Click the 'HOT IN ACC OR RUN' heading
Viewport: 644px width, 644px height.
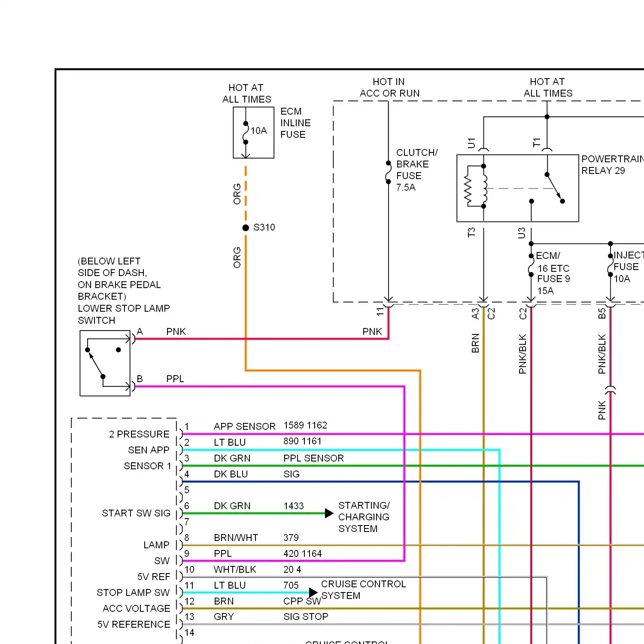coord(389,87)
